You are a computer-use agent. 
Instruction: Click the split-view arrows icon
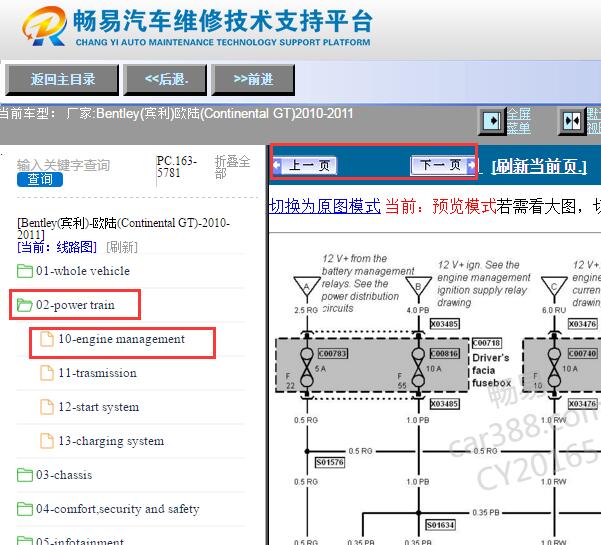pyautogui.click(x=572, y=121)
